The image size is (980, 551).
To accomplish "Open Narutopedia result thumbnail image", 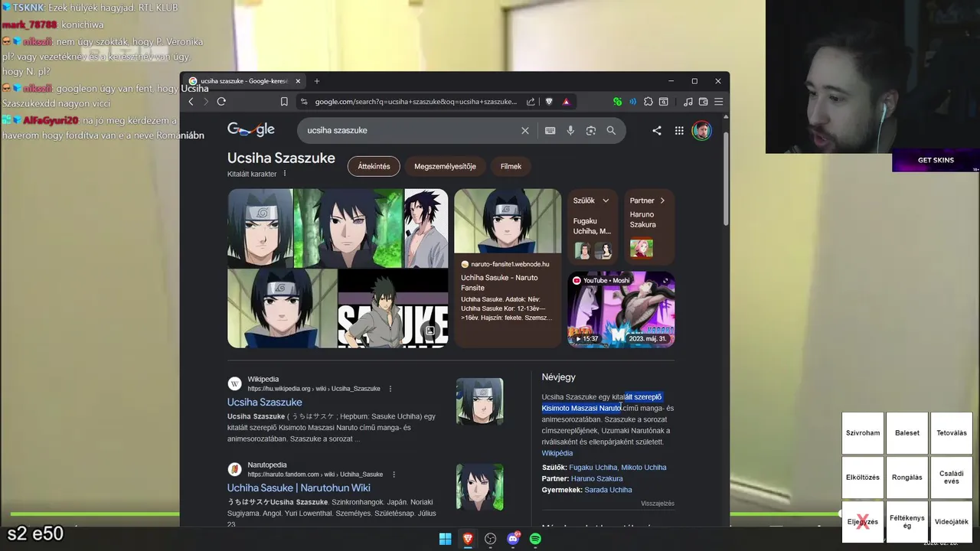I will [480, 487].
